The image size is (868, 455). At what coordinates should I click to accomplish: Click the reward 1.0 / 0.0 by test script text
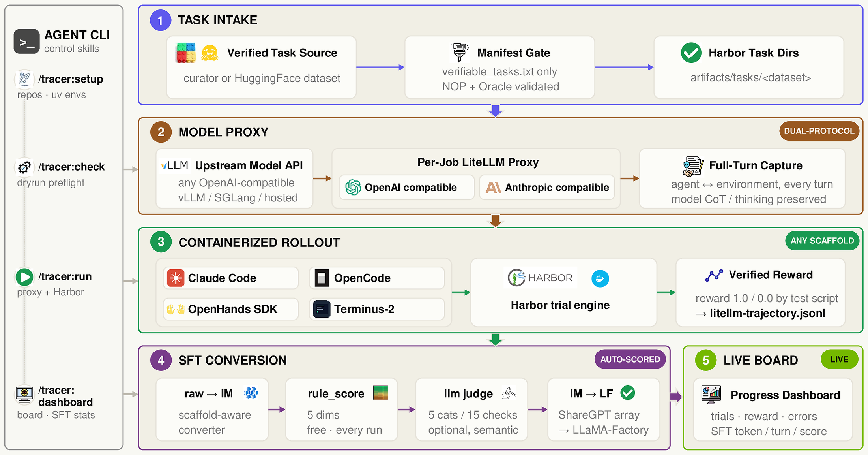point(767,298)
